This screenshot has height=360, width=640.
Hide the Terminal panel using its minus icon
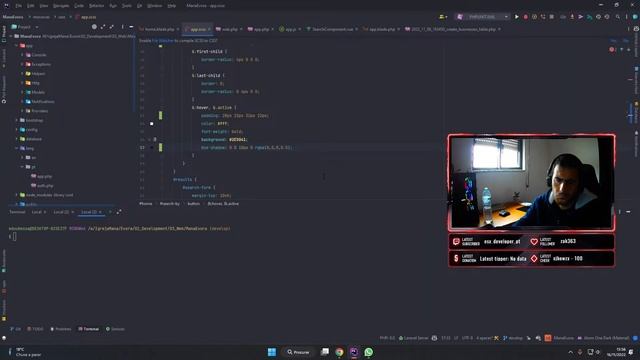coord(628,212)
